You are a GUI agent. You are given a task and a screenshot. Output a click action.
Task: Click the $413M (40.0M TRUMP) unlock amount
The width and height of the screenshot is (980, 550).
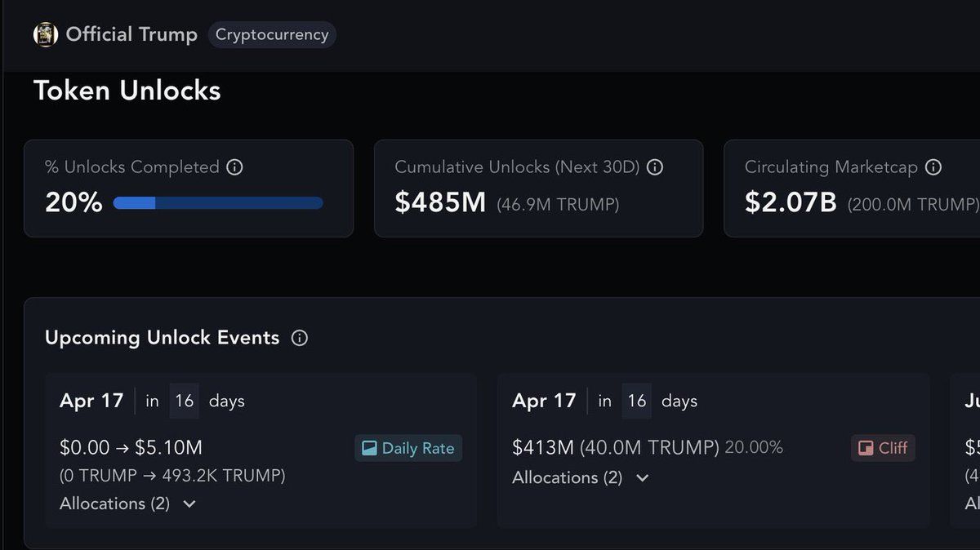click(615, 447)
